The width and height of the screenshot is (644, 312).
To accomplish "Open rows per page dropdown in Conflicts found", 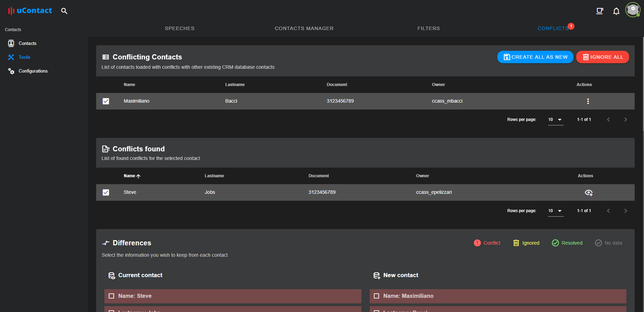I will pyautogui.click(x=556, y=211).
